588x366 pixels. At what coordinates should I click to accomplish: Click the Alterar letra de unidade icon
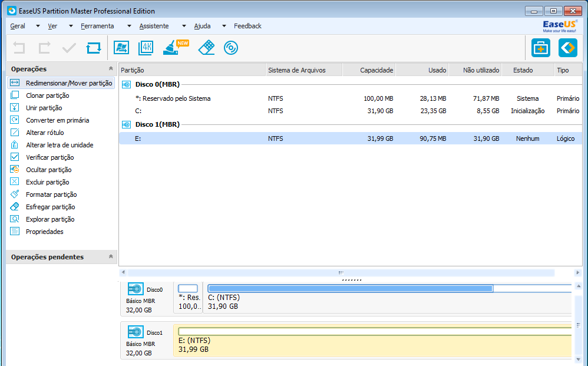pos(15,145)
